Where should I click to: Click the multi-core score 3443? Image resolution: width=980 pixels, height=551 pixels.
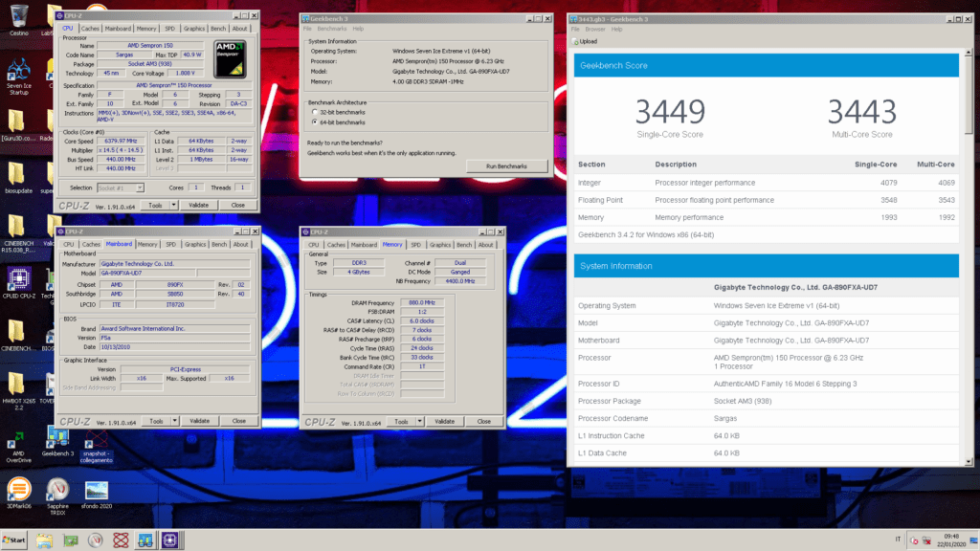coord(862,113)
